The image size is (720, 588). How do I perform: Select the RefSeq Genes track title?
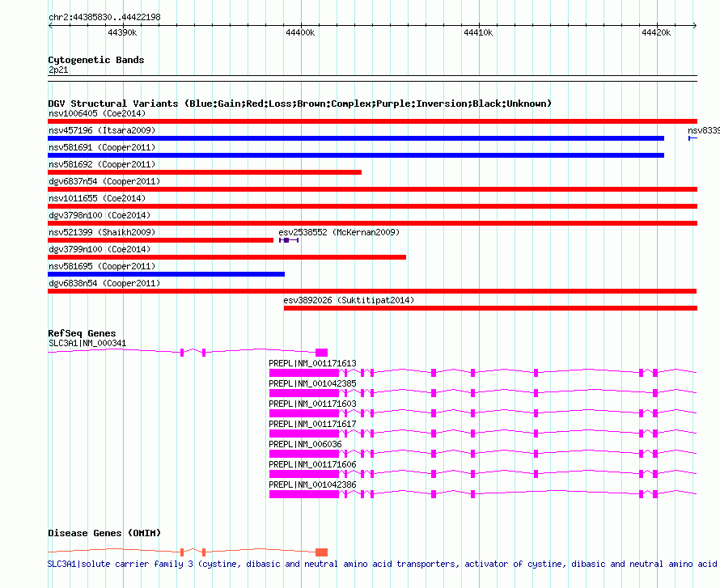[x=83, y=333]
